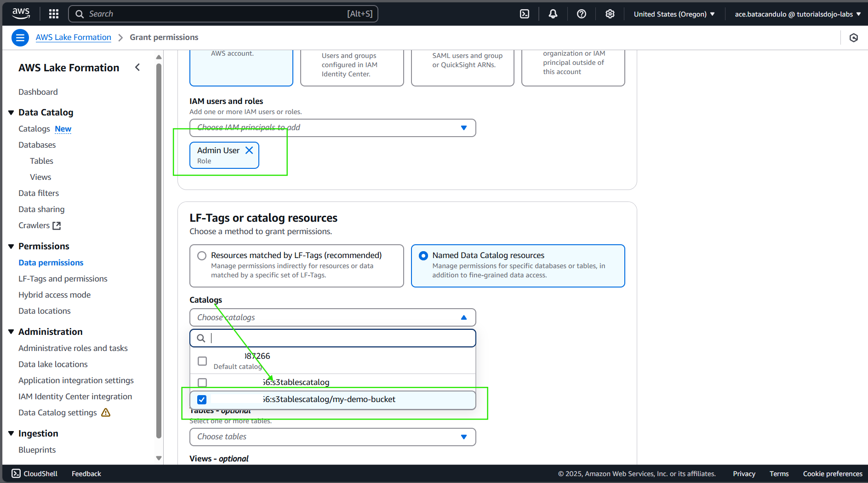The height and width of the screenshot is (483, 868).
Task: Open Administrative roles and tasks
Action: (x=73, y=348)
